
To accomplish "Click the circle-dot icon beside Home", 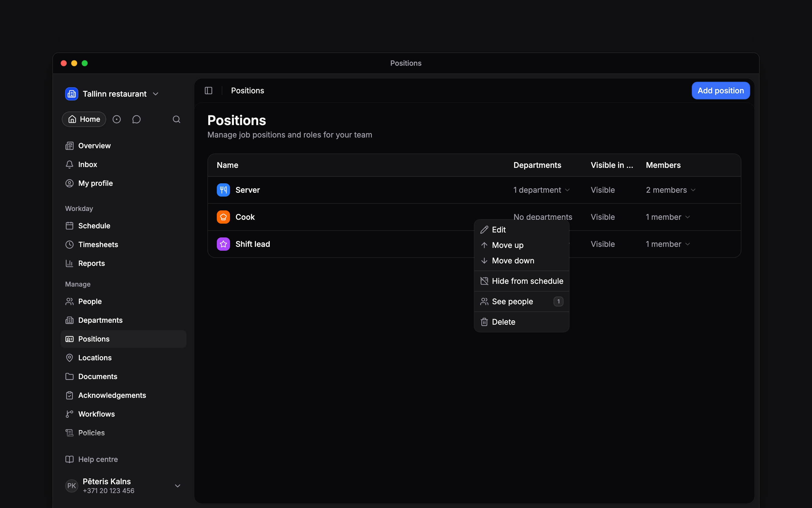I will (x=116, y=119).
